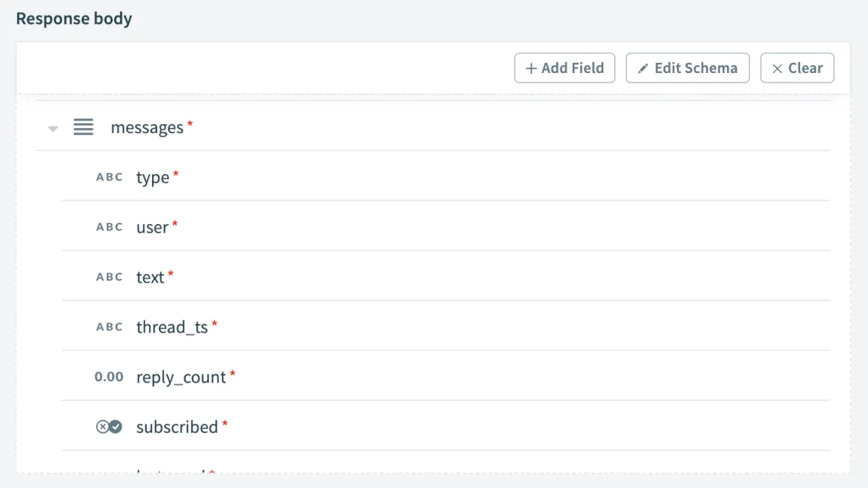Viewport: 868px width, 488px height.
Task: Click the ABC string icon next to user
Action: [109, 227]
